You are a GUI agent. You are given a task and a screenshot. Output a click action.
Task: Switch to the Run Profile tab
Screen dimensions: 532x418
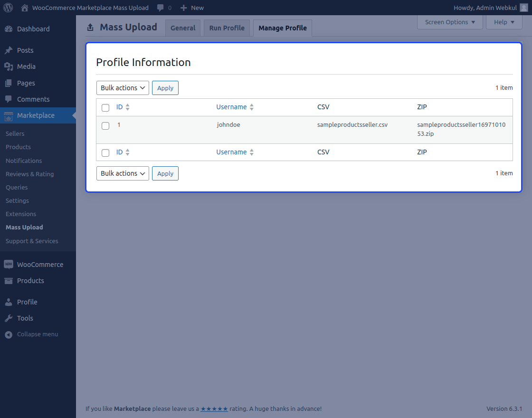pyautogui.click(x=227, y=28)
